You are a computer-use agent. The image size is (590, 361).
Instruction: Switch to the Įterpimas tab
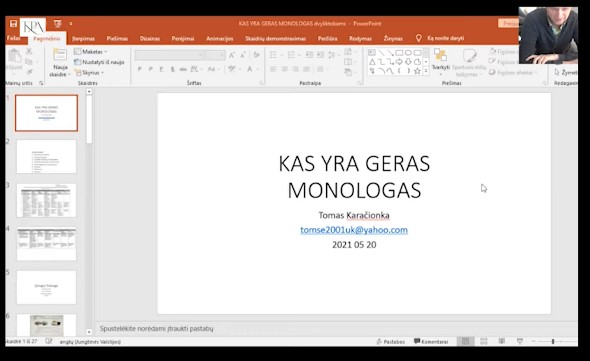pos(84,38)
